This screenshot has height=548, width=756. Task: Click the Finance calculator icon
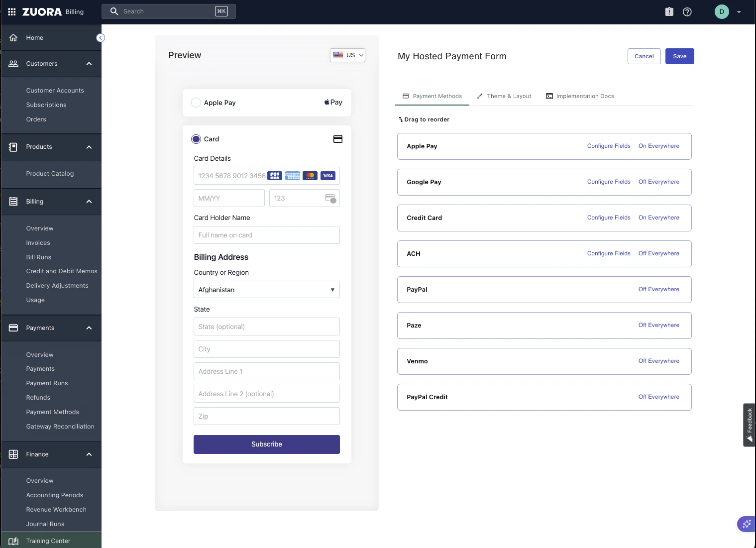(13, 454)
